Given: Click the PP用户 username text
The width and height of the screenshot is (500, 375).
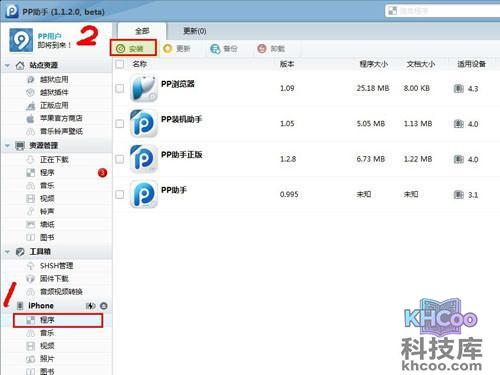Looking at the screenshot, I should (x=50, y=36).
